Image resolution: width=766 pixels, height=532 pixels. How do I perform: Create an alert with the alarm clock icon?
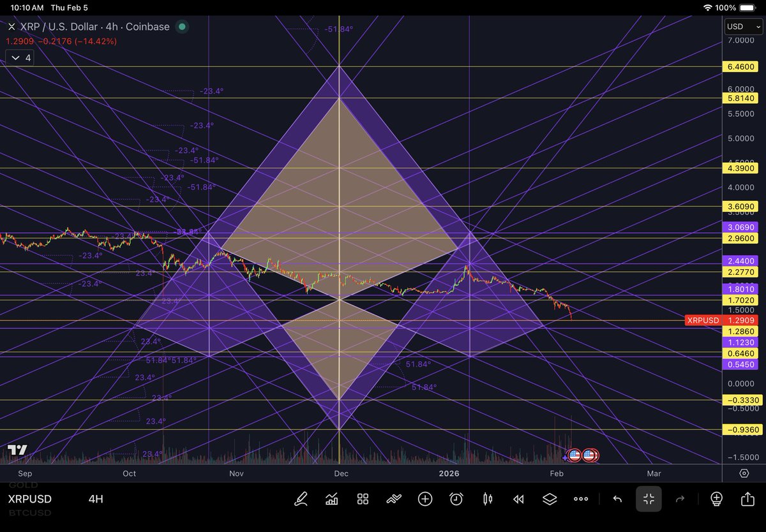tap(456, 499)
